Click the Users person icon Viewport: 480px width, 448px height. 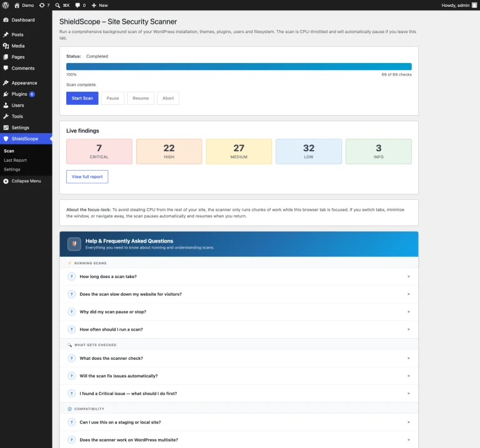(x=6, y=105)
